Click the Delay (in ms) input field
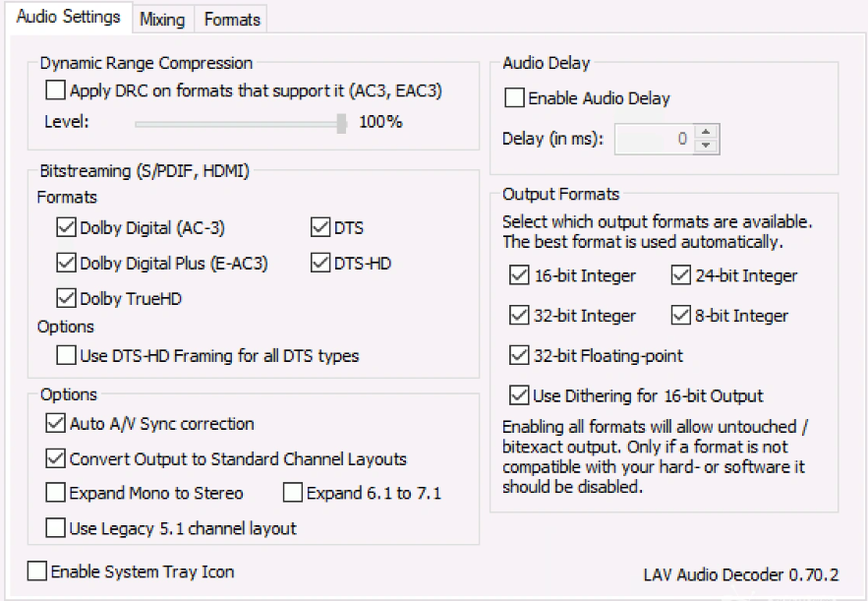 coord(653,140)
